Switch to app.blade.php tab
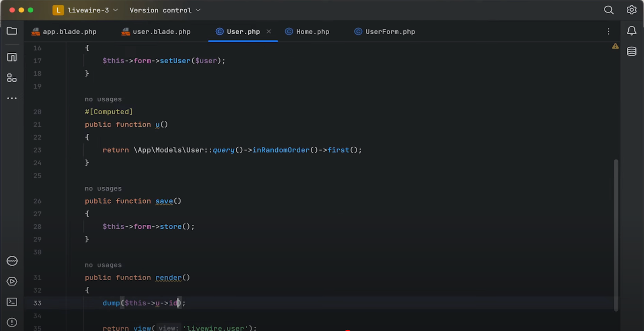Viewport: 644px width, 331px height. 64,31
